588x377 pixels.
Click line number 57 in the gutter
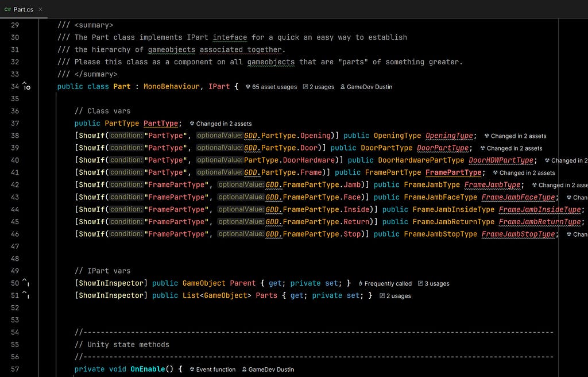coord(14,369)
